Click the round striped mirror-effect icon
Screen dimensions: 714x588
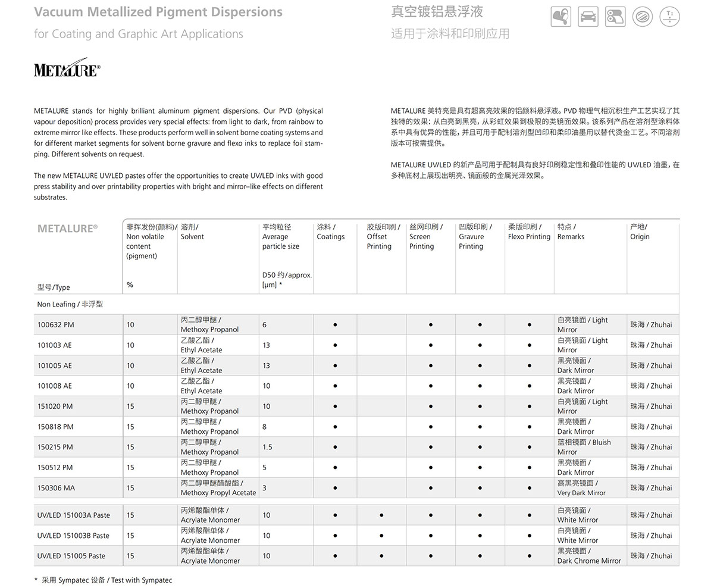[643, 17]
